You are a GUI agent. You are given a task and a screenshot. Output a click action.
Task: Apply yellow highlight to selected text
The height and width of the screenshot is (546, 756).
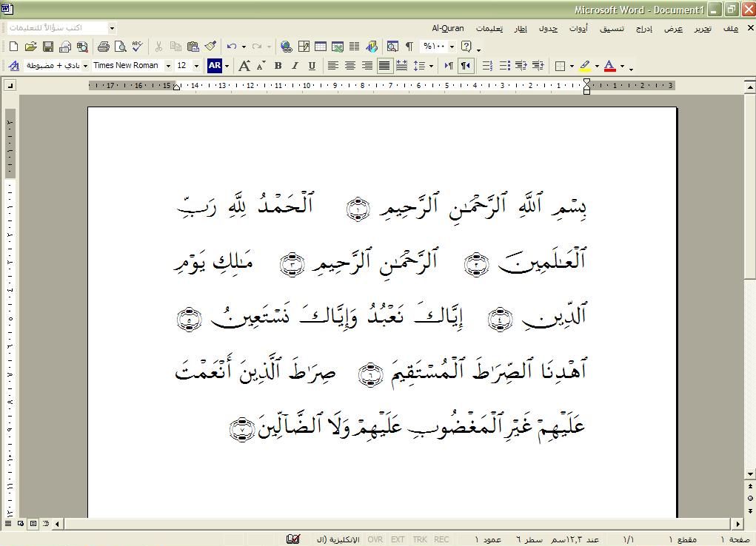point(585,66)
